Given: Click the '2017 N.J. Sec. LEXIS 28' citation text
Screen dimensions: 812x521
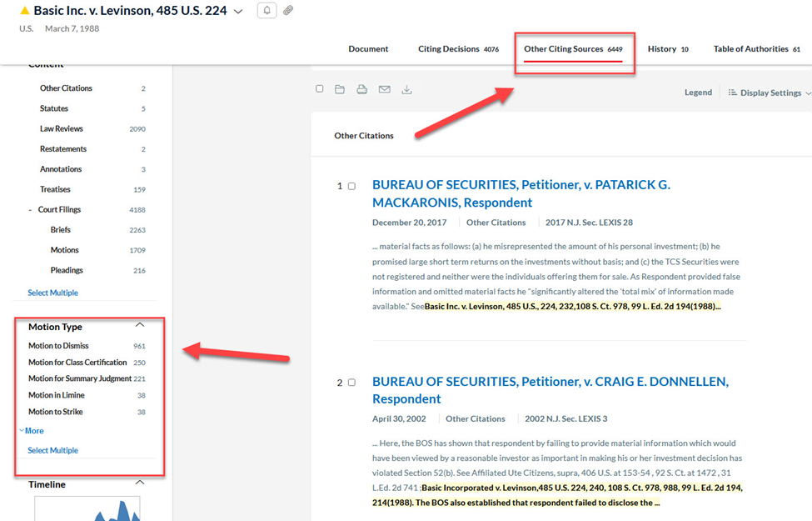Looking at the screenshot, I should 589,223.
